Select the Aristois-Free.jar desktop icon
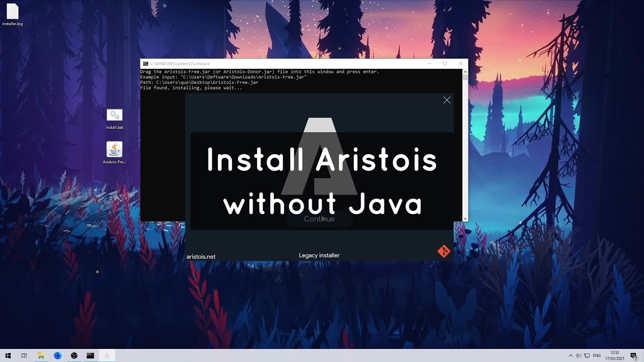Viewport: 644px width, 362px height. [x=114, y=153]
